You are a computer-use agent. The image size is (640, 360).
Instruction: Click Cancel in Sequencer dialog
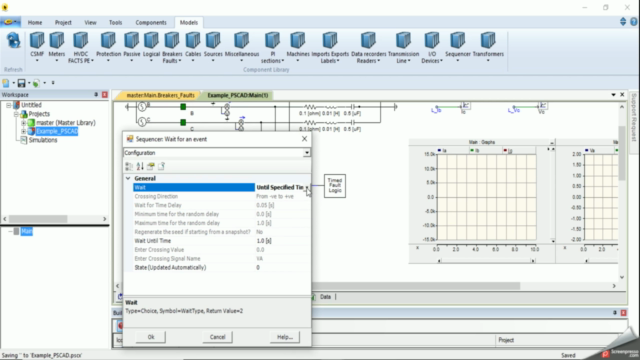[x=217, y=337]
